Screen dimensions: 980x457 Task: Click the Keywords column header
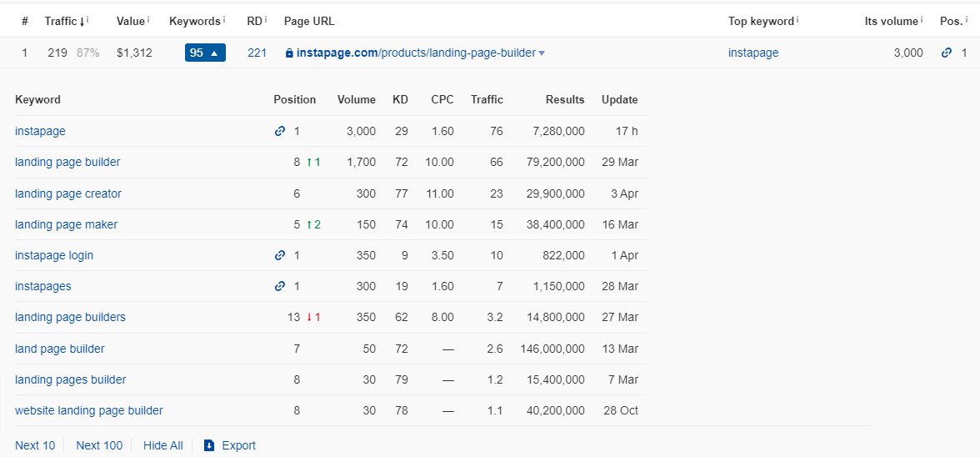195,21
